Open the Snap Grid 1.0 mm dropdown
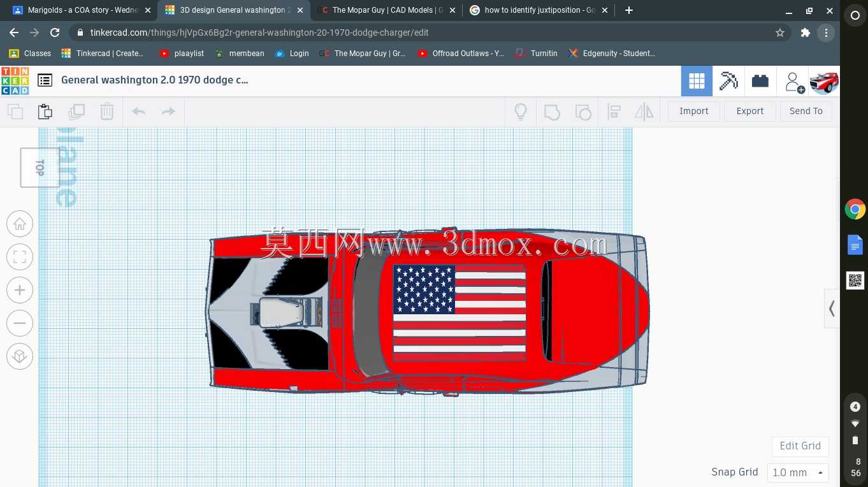Image resolution: width=868 pixels, height=487 pixels. pyautogui.click(x=799, y=472)
